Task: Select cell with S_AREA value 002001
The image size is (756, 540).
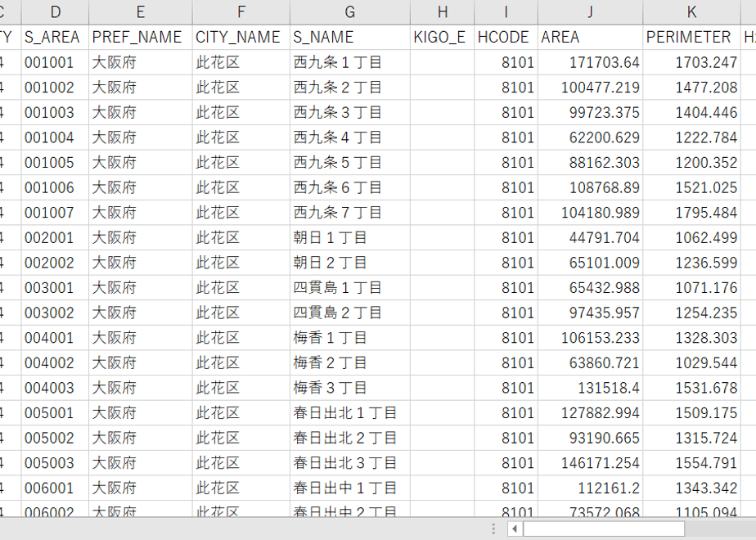Action: tap(56, 238)
